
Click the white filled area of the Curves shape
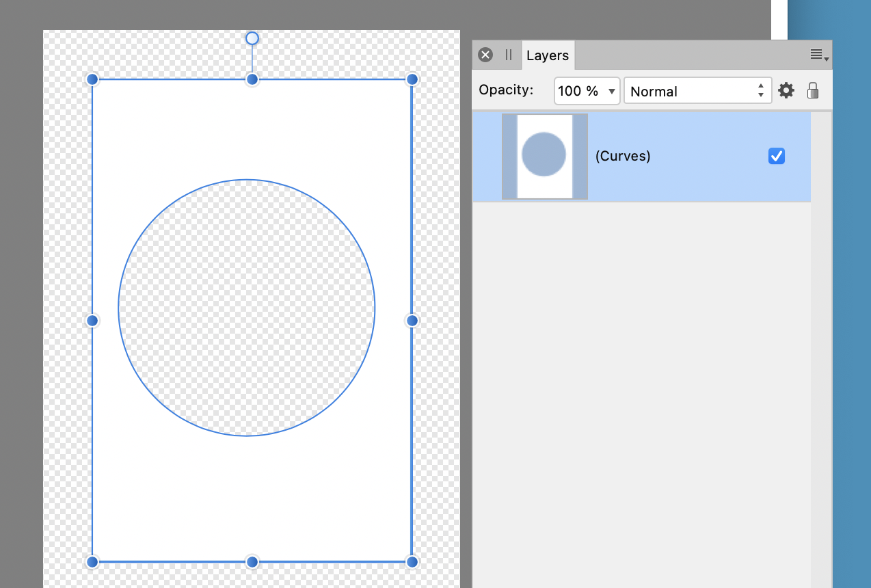click(x=252, y=499)
